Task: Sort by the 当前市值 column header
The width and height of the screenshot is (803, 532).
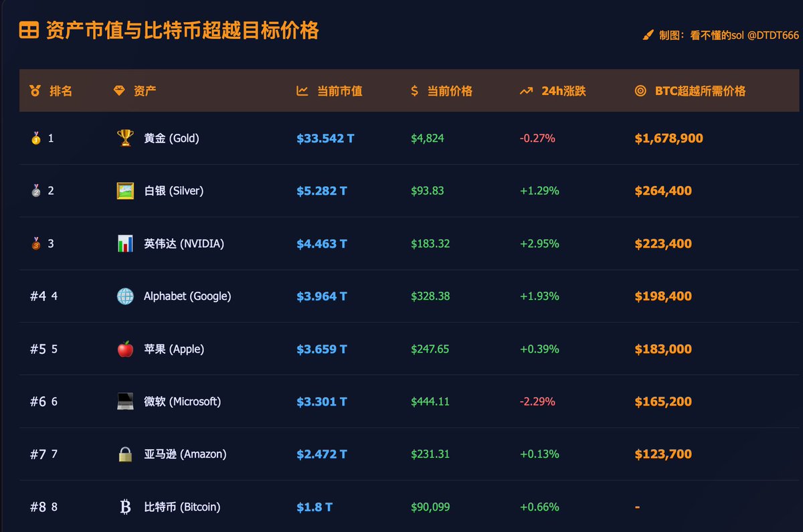Action: click(340, 91)
